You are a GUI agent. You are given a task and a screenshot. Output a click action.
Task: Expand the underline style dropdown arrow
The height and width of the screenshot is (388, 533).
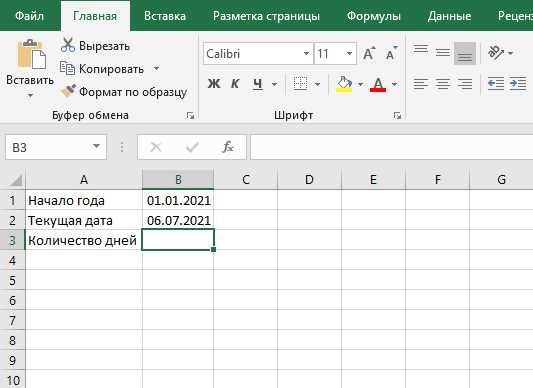point(274,84)
